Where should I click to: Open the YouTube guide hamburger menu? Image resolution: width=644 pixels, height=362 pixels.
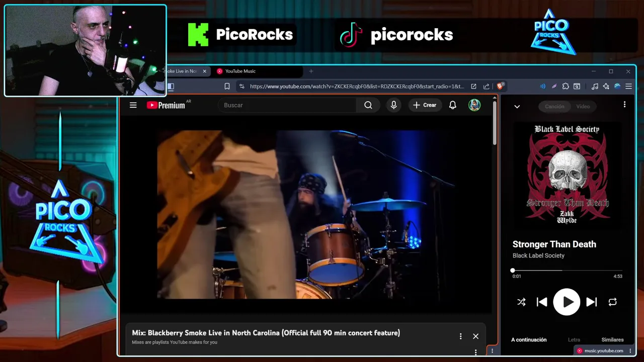coord(133,105)
